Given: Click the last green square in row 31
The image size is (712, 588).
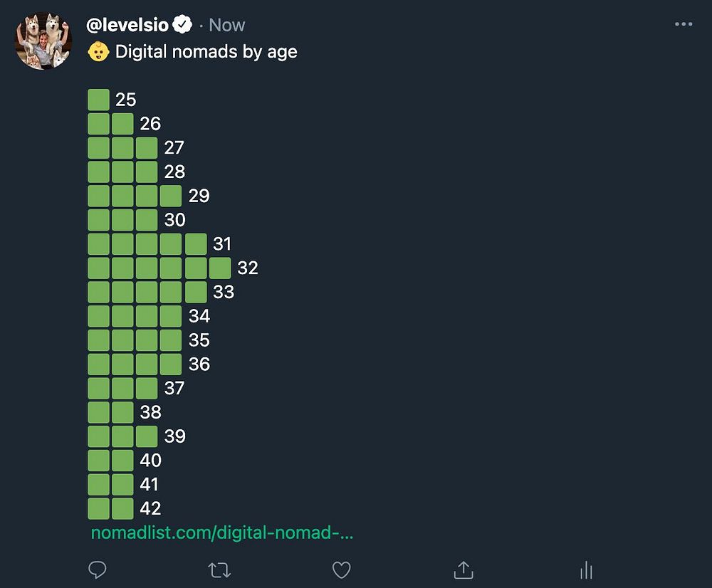Looking at the screenshot, I should click(x=196, y=244).
